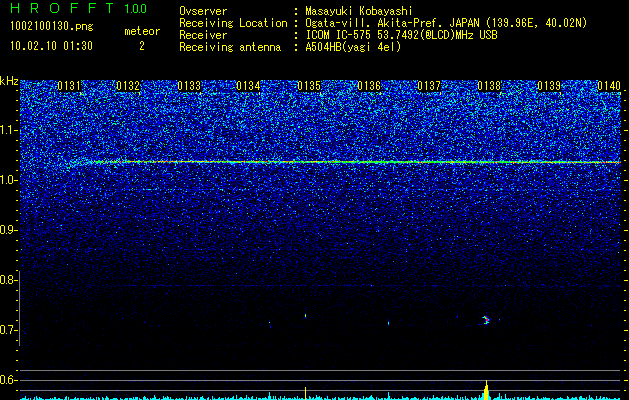Click the 1.0 kHz axis tick label
This screenshot has height=400, width=629.
pyautogui.click(x=8, y=180)
